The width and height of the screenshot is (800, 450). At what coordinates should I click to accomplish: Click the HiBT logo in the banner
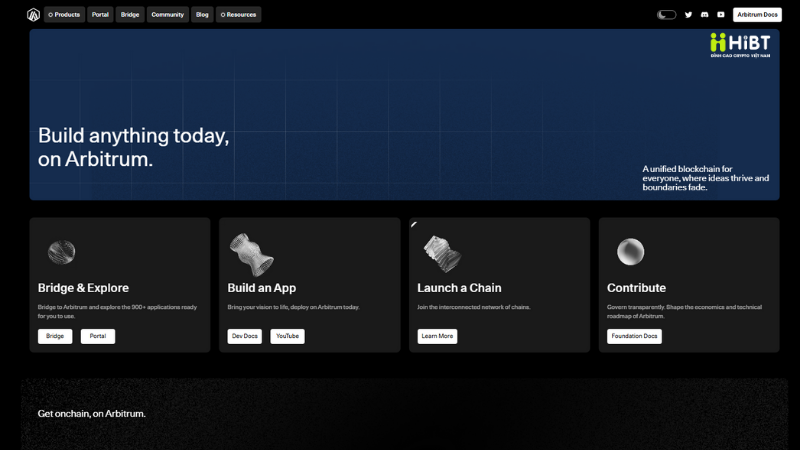pos(740,45)
